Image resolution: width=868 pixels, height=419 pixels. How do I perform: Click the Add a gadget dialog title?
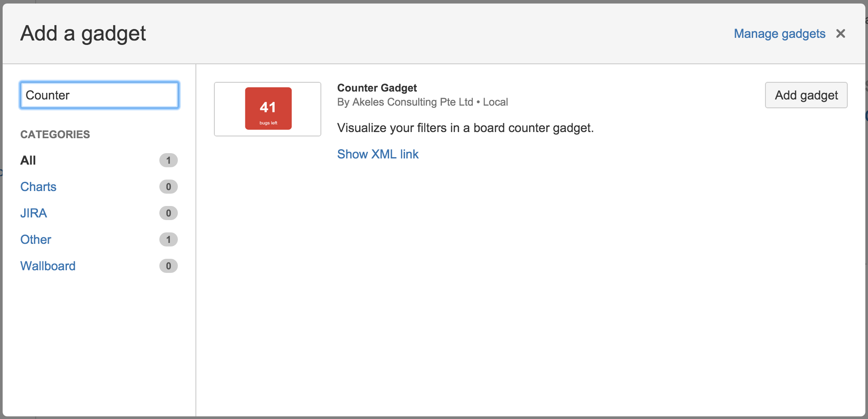click(x=83, y=33)
